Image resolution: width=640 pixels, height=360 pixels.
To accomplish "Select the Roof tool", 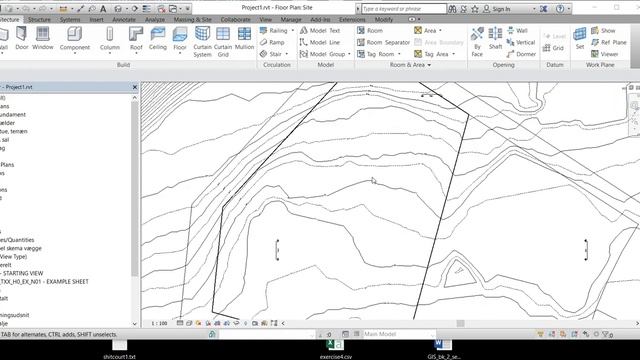I will (x=136, y=38).
